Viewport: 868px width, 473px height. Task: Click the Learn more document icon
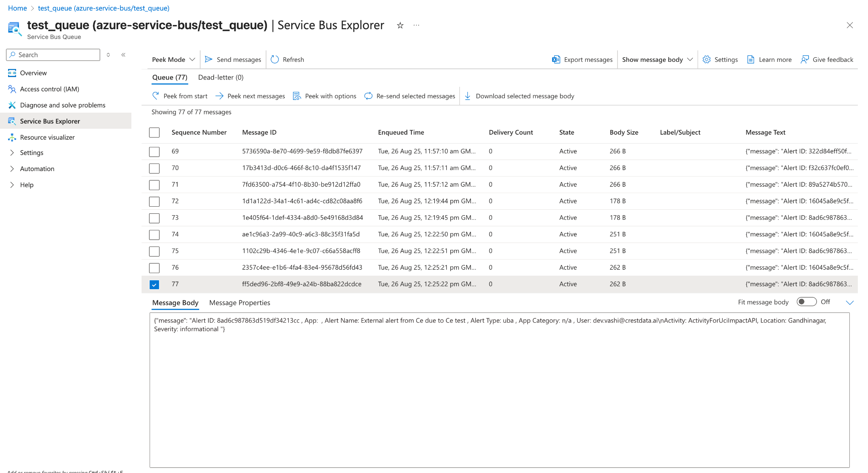click(751, 59)
